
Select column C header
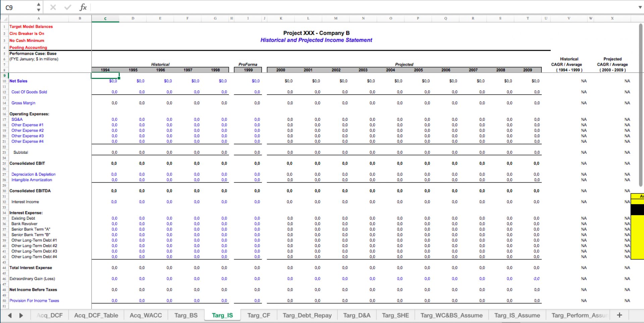point(105,18)
